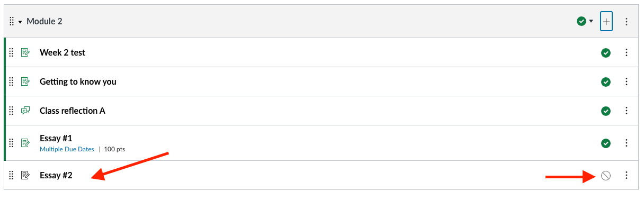Open the Module 2 header options kebab menu

(x=627, y=22)
